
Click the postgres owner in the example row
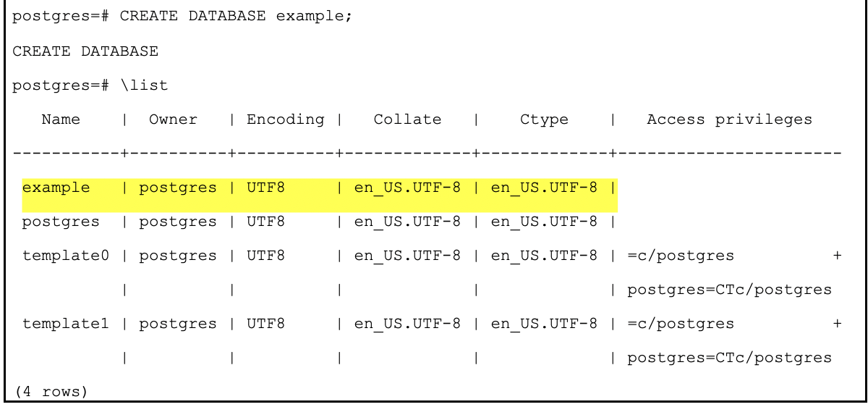(178, 188)
